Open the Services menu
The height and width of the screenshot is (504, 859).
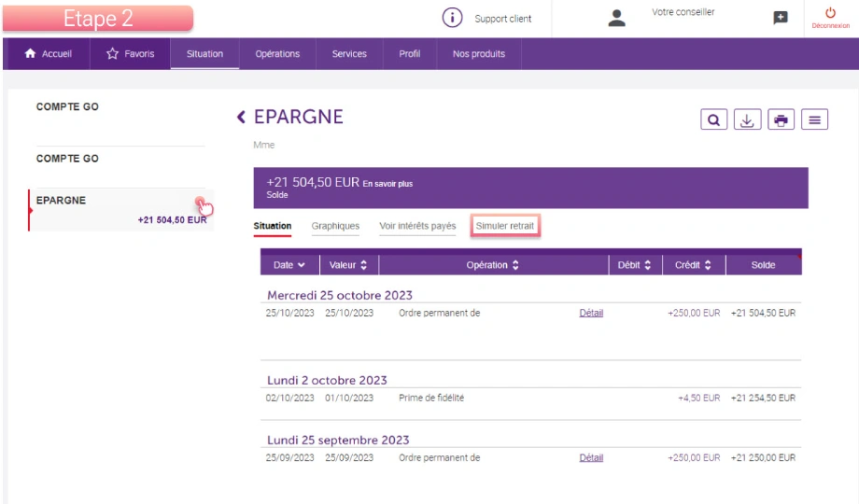[349, 54]
